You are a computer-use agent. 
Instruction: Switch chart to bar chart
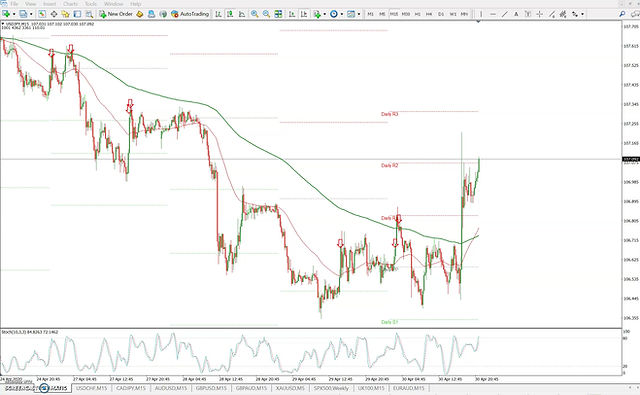218,14
